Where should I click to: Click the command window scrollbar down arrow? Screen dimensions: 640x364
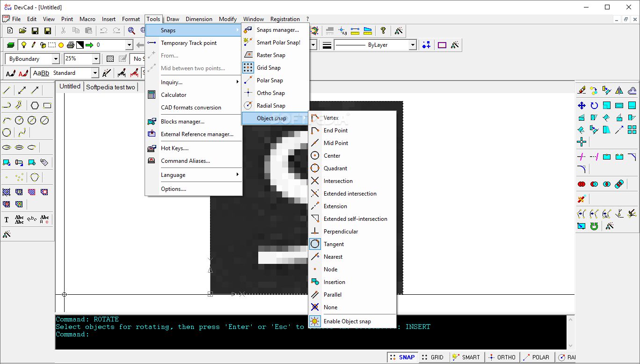(570, 345)
